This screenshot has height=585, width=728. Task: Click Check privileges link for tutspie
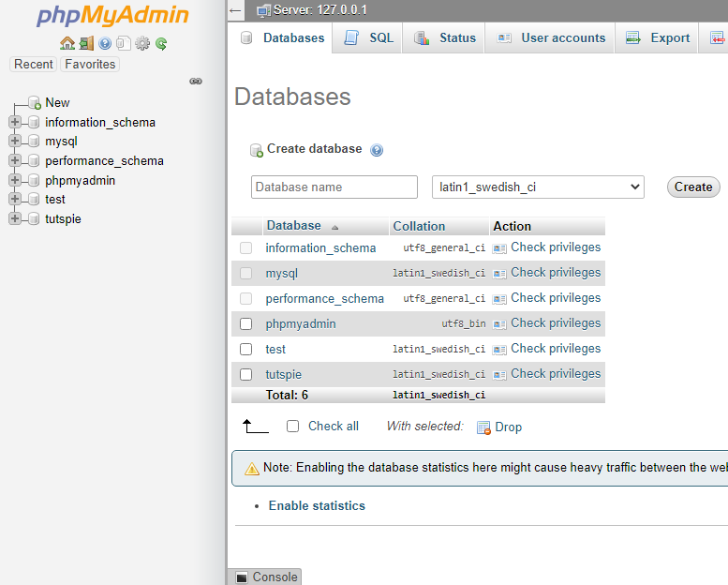tap(556, 374)
